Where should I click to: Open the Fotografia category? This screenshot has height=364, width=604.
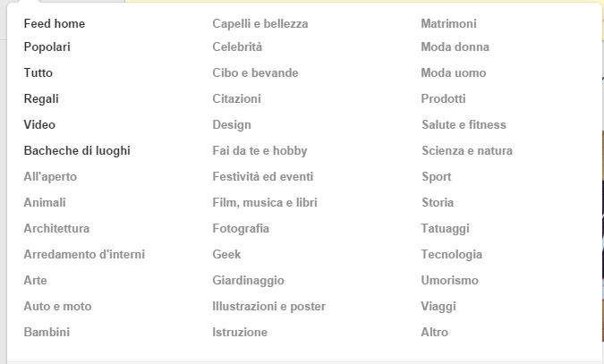tap(241, 228)
